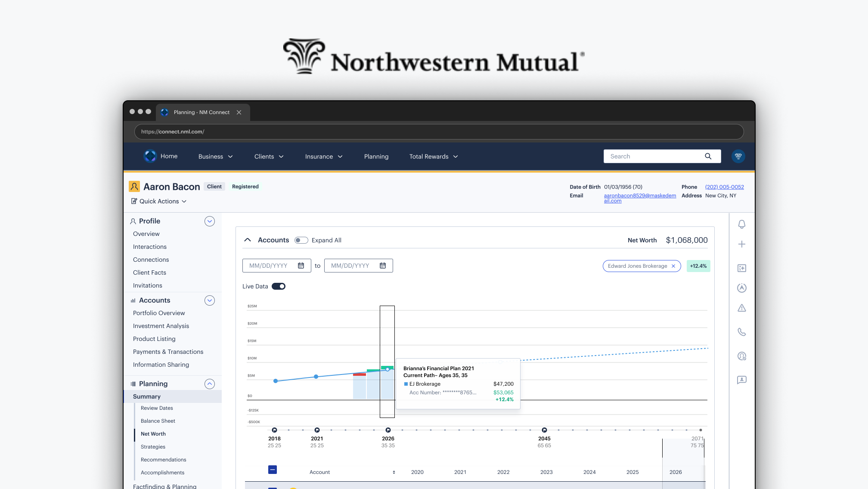Click the 2018 flag marker on timeline
868x489 pixels.
[275, 430]
